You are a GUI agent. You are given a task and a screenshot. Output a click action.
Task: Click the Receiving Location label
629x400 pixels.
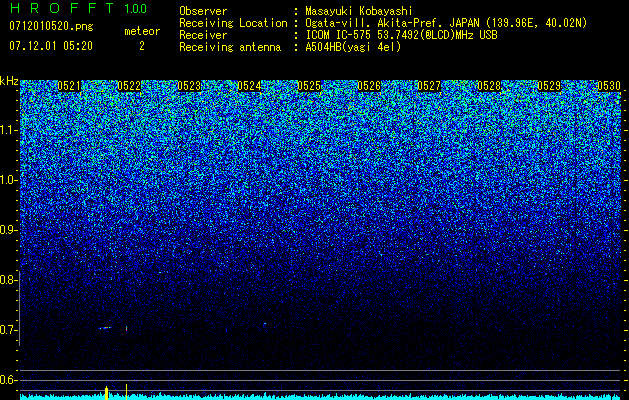(x=233, y=23)
